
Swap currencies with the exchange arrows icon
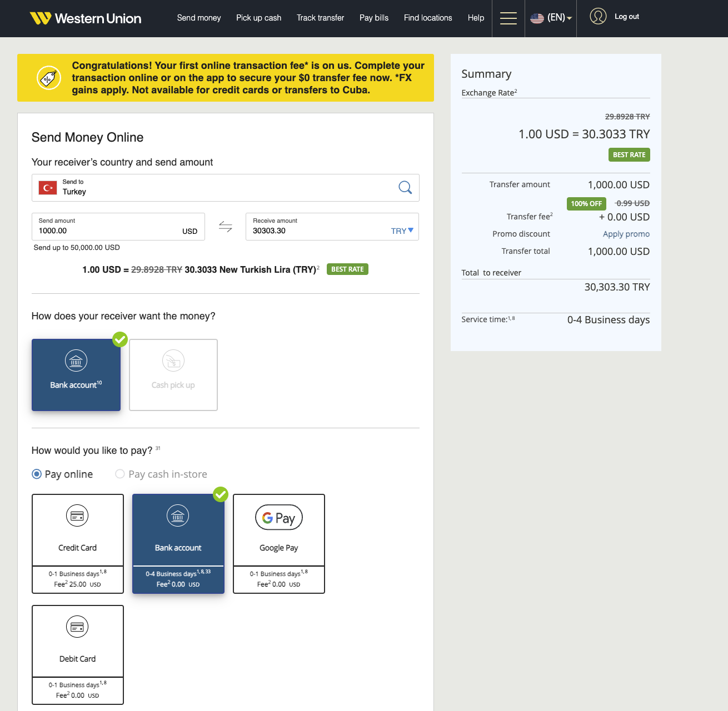225,227
